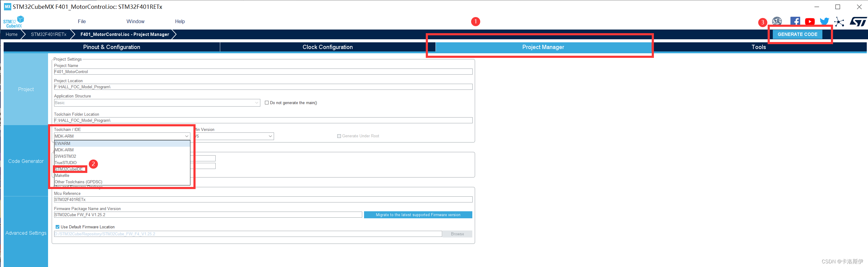The height and width of the screenshot is (267, 868).
Task: Click the Project Location input field
Action: 263,87
